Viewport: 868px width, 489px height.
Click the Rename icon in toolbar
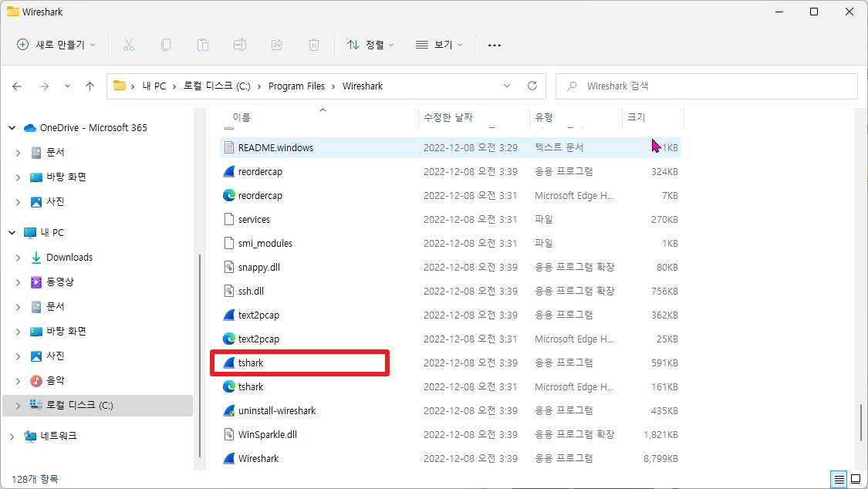[240, 45]
